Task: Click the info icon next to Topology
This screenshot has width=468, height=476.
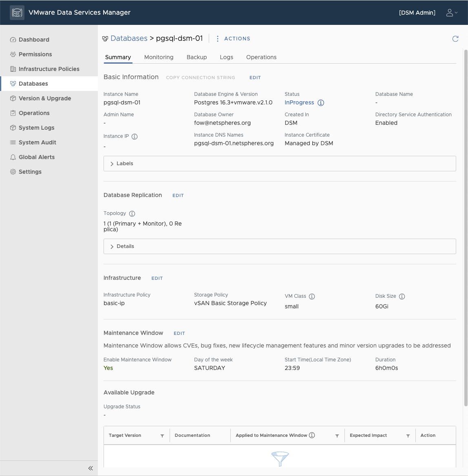Action: click(132, 213)
